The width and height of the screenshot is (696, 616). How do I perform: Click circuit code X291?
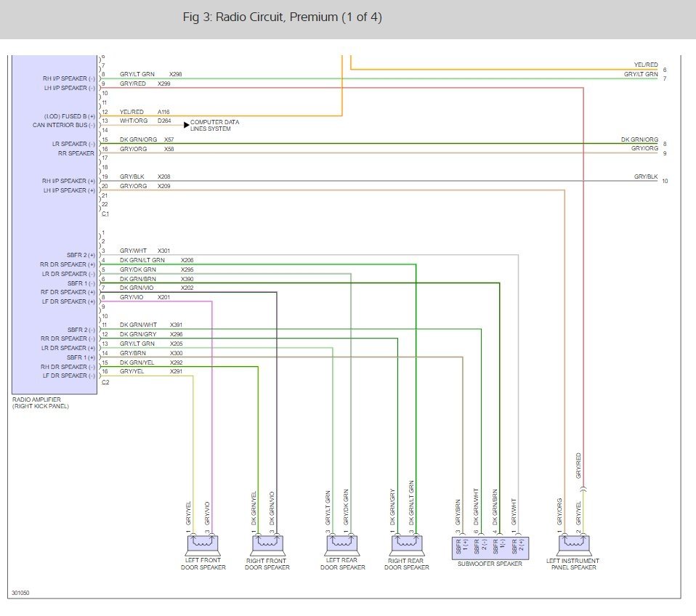pyautogui.click(x=177, y=371)
